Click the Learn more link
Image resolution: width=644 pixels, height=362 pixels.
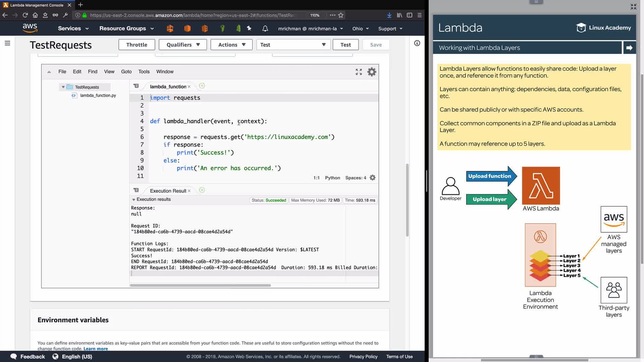tap(96, 349)
